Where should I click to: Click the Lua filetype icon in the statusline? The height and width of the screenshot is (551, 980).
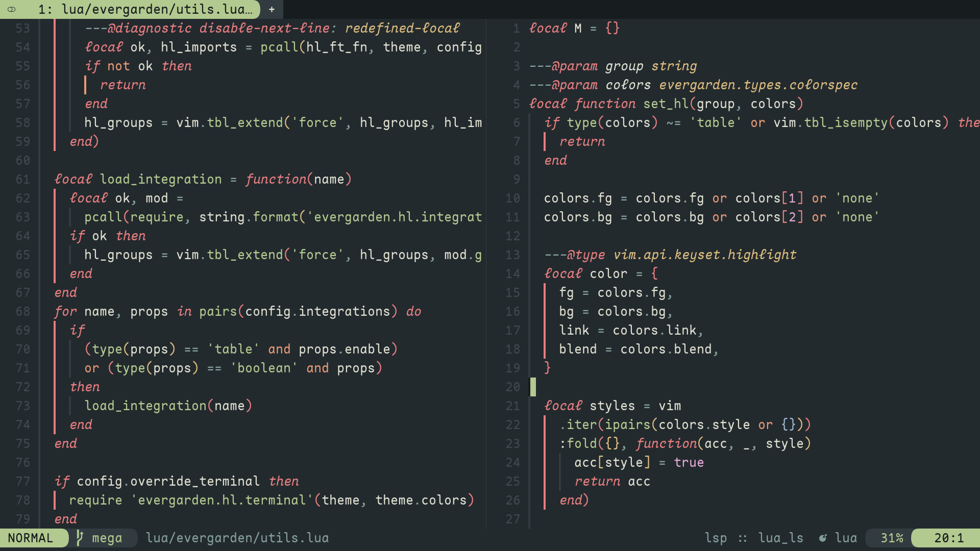pos(823,538)
